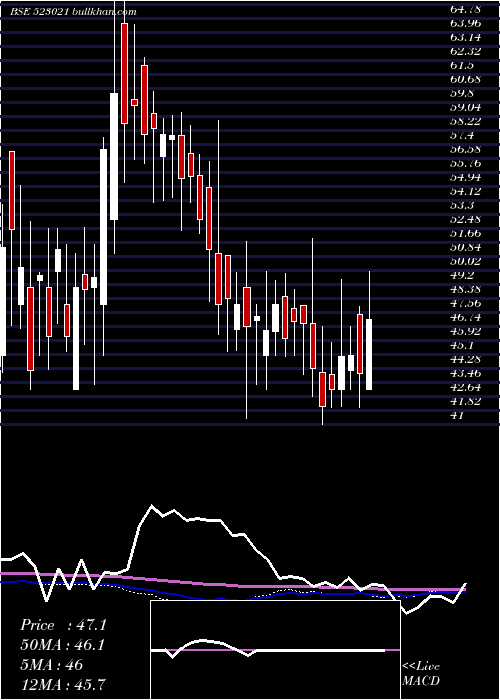This screenshot has width=500, height=700.
Task: Click the 42.64 price axis label
Action: coord(464,388)
